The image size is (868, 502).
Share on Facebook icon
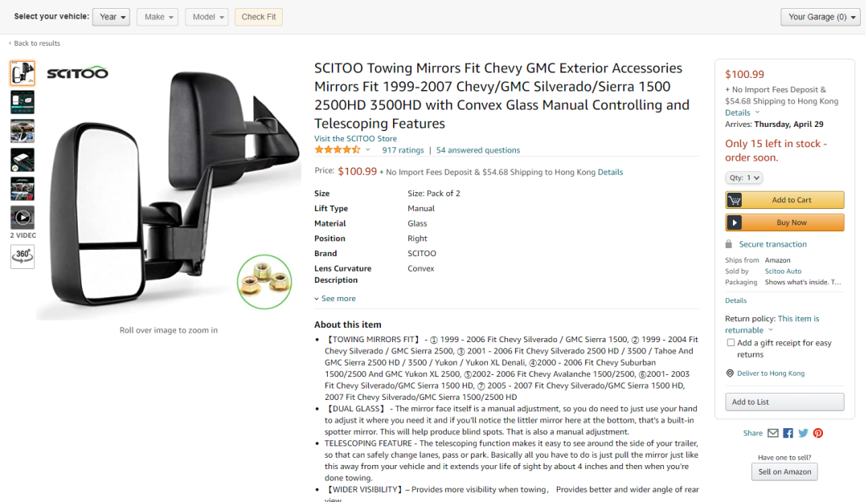(x=788, y=433)
